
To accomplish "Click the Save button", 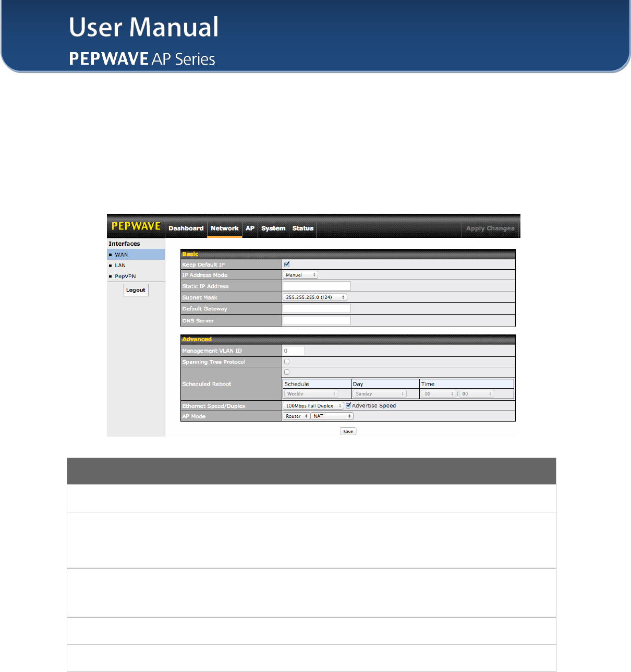I will tap(348, 431).
